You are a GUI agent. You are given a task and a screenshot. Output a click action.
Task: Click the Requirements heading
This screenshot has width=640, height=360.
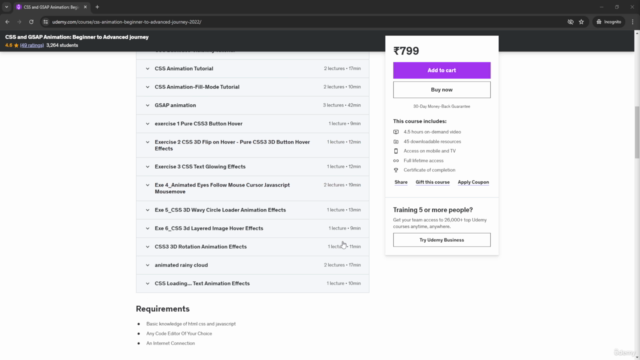162,309
